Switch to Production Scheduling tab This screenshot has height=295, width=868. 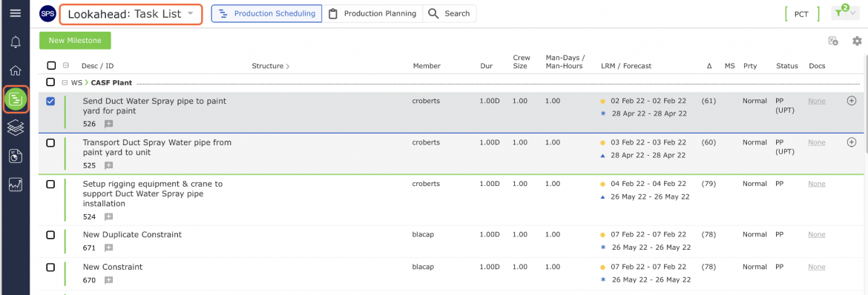pyautogui.click(x=267, y=14)
